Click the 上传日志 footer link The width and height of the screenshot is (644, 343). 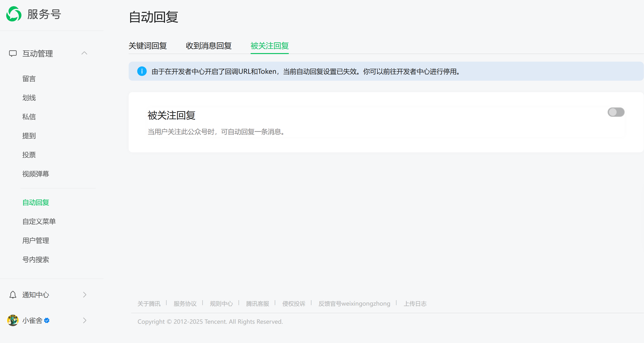415,303
